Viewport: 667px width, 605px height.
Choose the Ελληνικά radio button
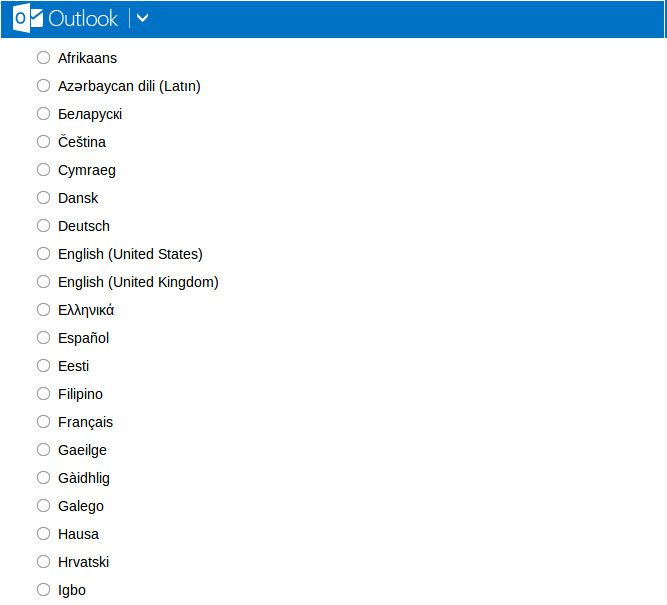tap(43, 310)
